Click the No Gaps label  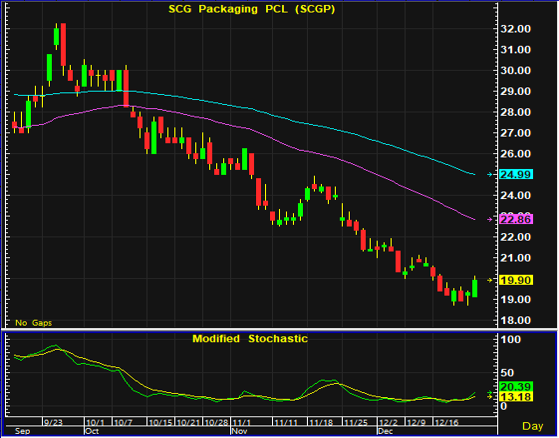pos(34,323)
